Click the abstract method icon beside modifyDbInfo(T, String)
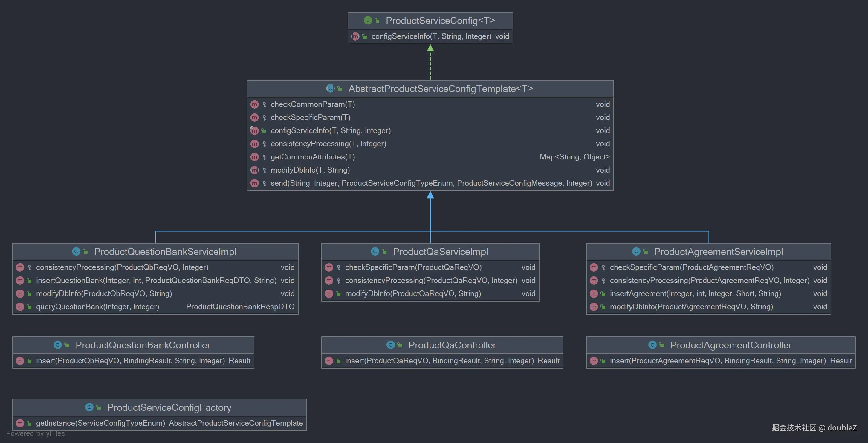The height and width of the screenshot is (443, 868). [255, 170]
